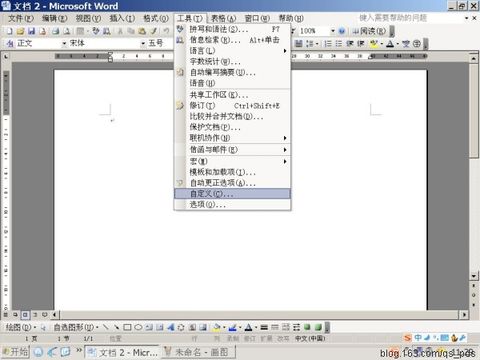
Task: Click the Insert WordArt icon
Action: (x=171, y=327)
